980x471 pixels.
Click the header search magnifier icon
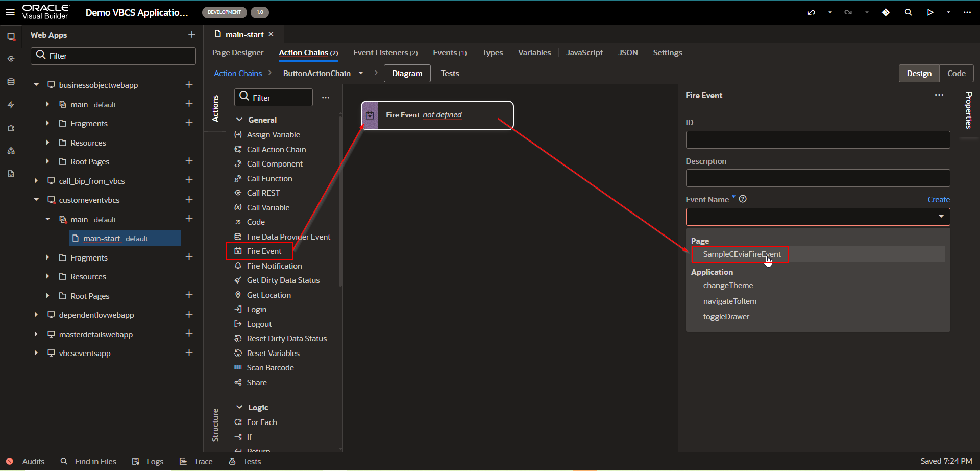908,12
